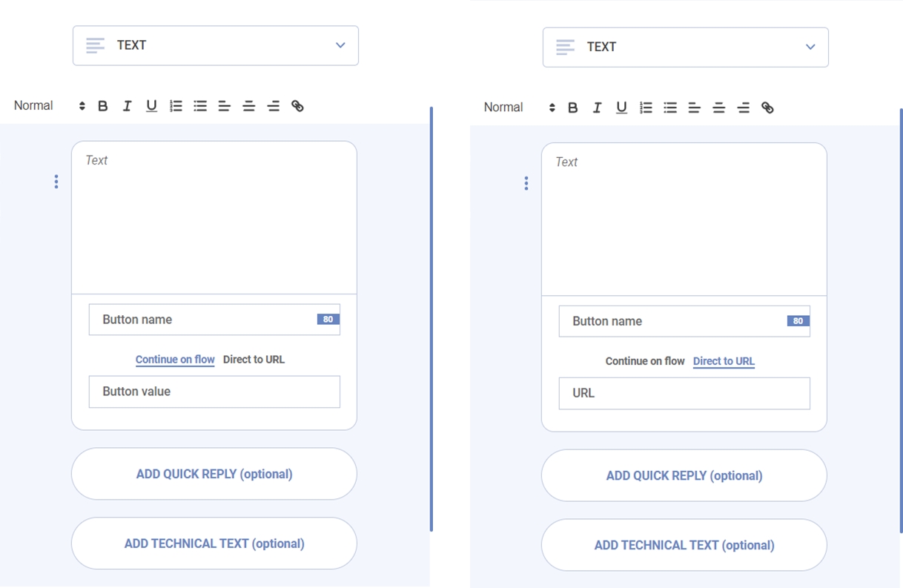Expand the TEXT type dropdown in right panel
Image resolution: width=903 pixels, height=588 pixels.
pyautogui.click(x=685, y=47)
